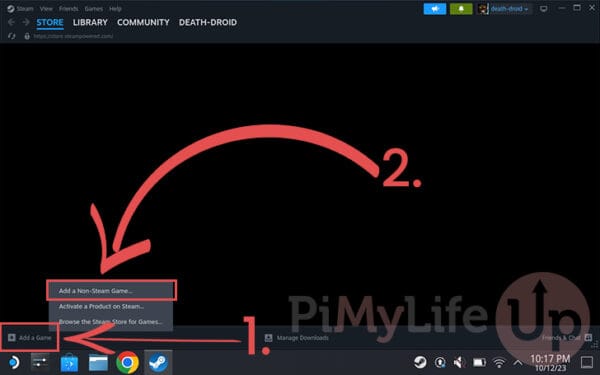Screen dimensions: 600x375
Task: Choose Add a Non-Steam Game...
Action: [x=111, y=290]
